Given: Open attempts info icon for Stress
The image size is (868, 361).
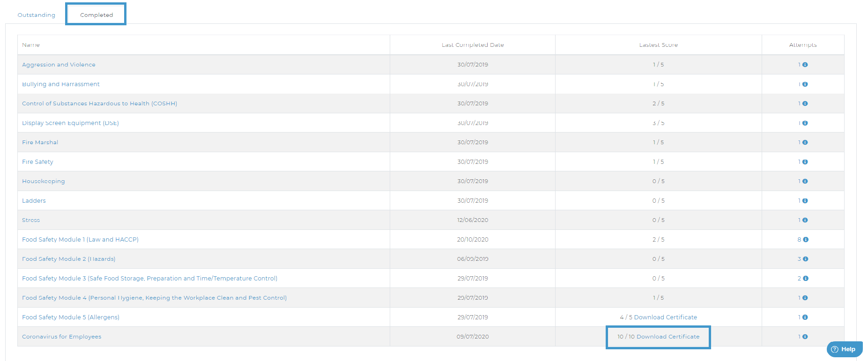Looking at the screenshot, I should coord(805,220).
